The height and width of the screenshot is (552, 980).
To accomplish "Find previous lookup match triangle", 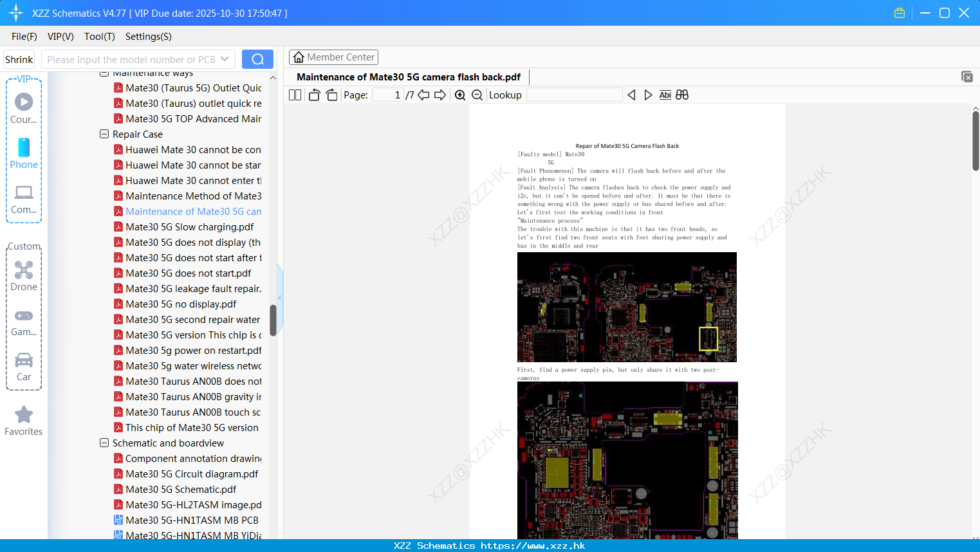I will point(631,95).
